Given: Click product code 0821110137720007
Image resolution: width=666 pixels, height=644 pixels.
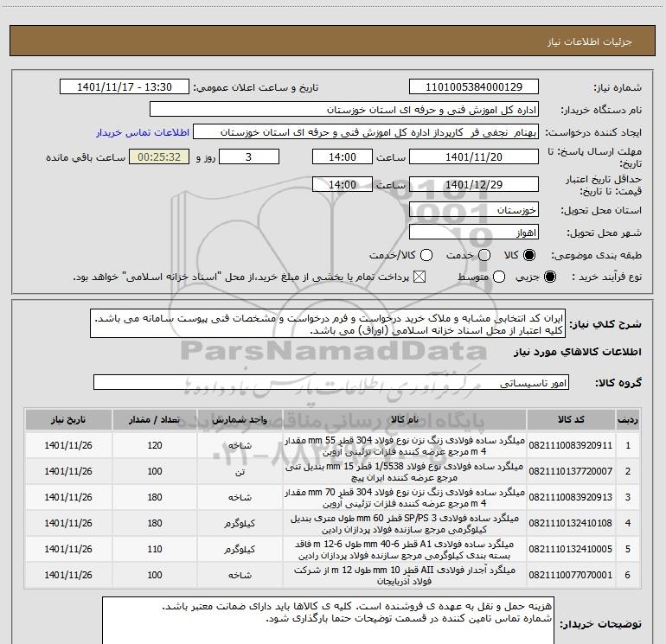Looking at the screenshot, I should [571, 471].
